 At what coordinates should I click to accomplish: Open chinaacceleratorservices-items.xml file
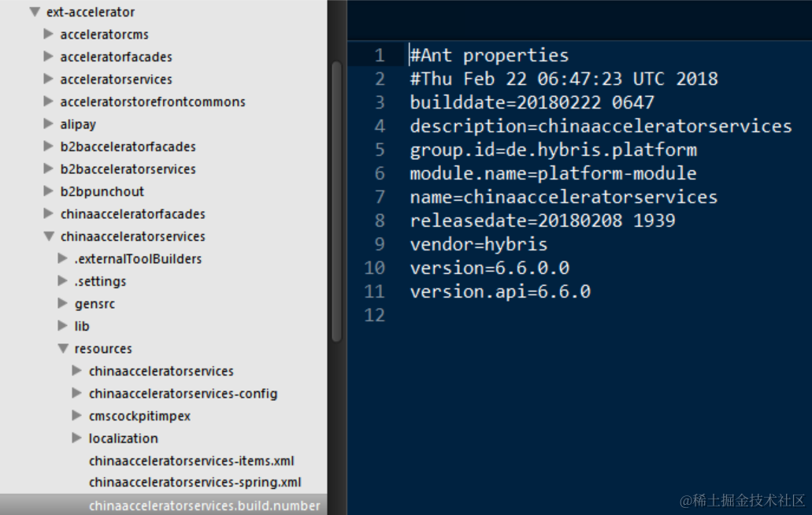191,461
